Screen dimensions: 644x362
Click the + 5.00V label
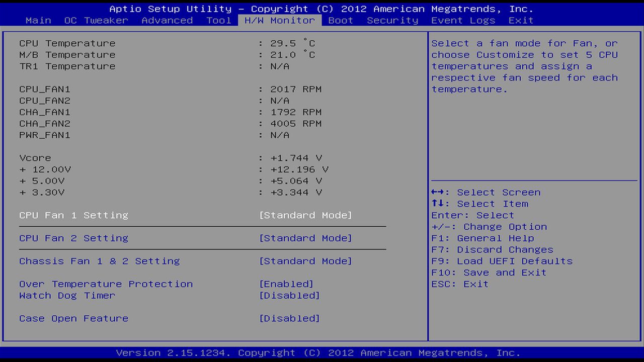coord(42,181)
